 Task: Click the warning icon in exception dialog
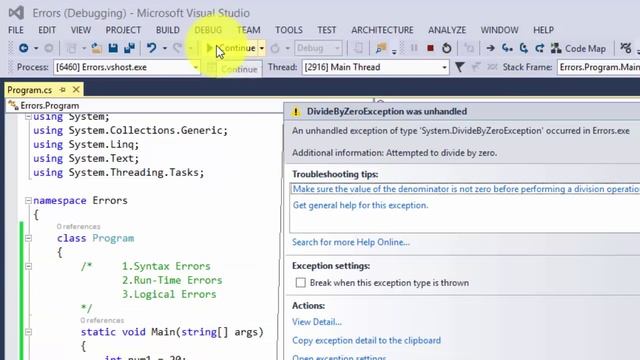pos(296,111)
